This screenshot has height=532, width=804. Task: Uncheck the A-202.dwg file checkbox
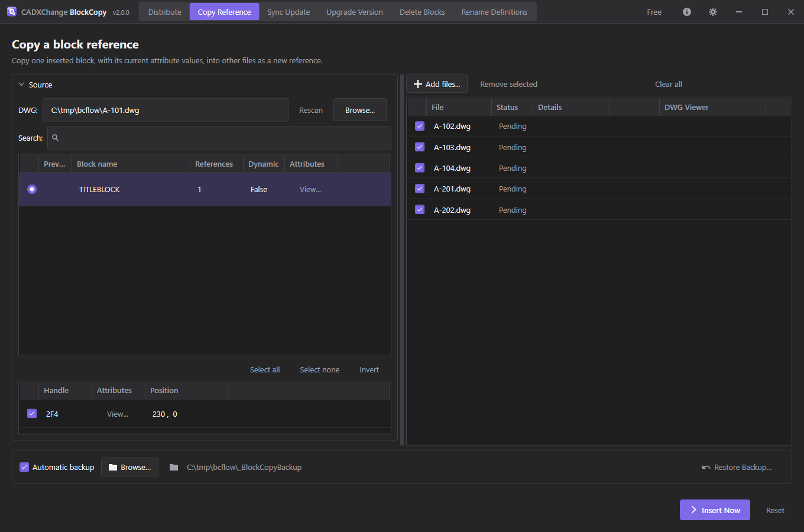point(420,210)
